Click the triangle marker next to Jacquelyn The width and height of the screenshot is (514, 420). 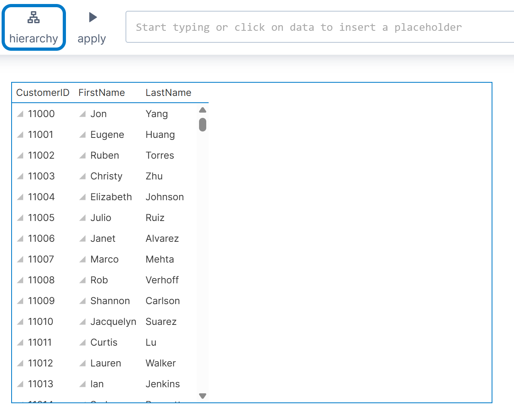[x=83, y=322]
